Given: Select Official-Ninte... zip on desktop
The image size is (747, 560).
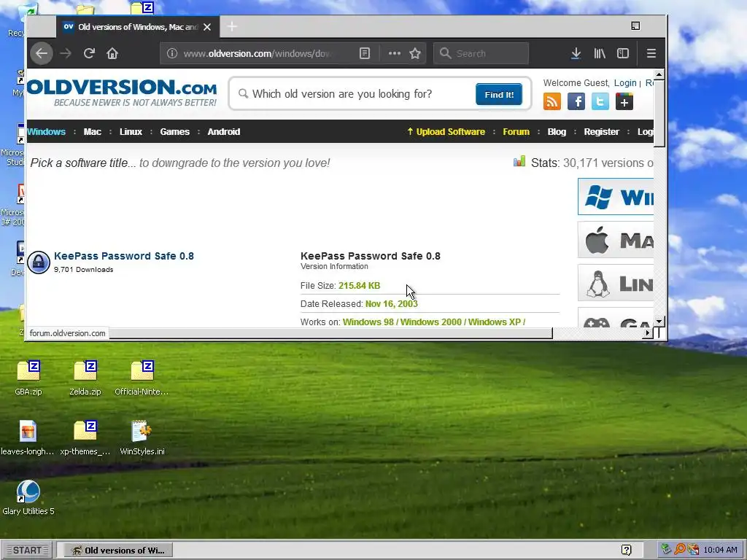Looking at the screenshot, I should pos(142,378).
